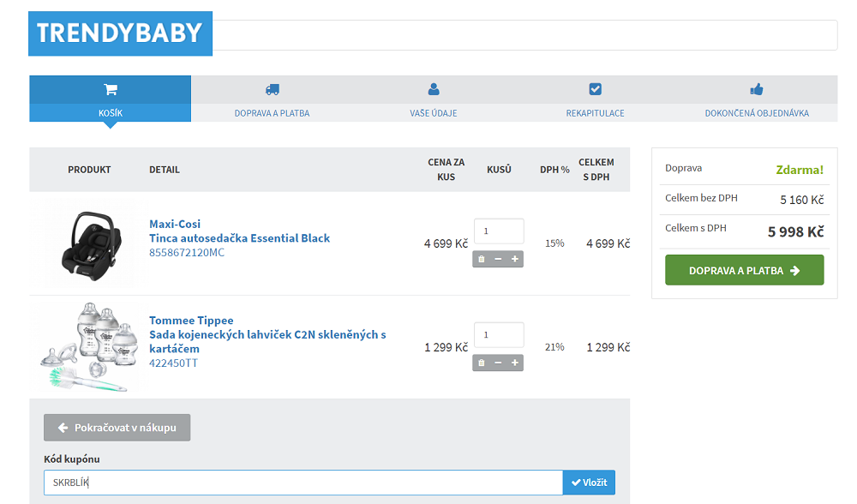Apply coupon with the Vložit button
This screenshot has width=857, height=504.
(590, 483)
